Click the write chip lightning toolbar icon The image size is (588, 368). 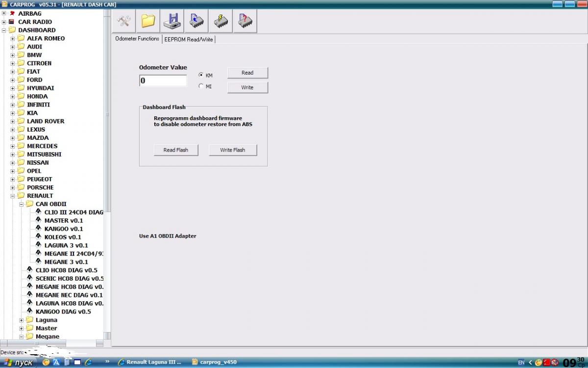[220, 21]
